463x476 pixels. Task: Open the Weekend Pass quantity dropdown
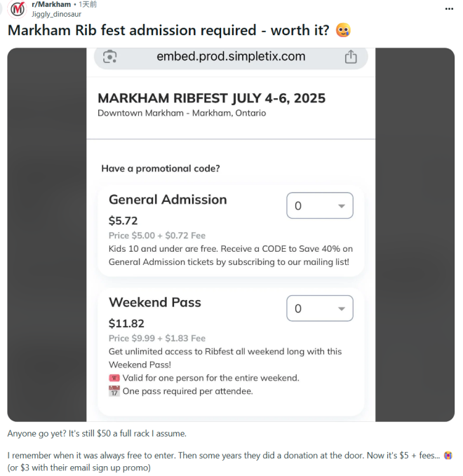click(x=320, y=308)
